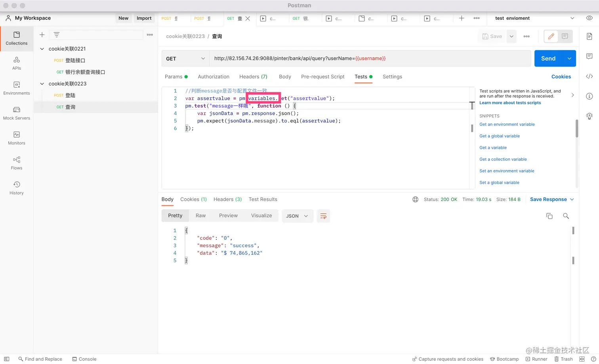Open the code snippet icon

coord(589,76)
